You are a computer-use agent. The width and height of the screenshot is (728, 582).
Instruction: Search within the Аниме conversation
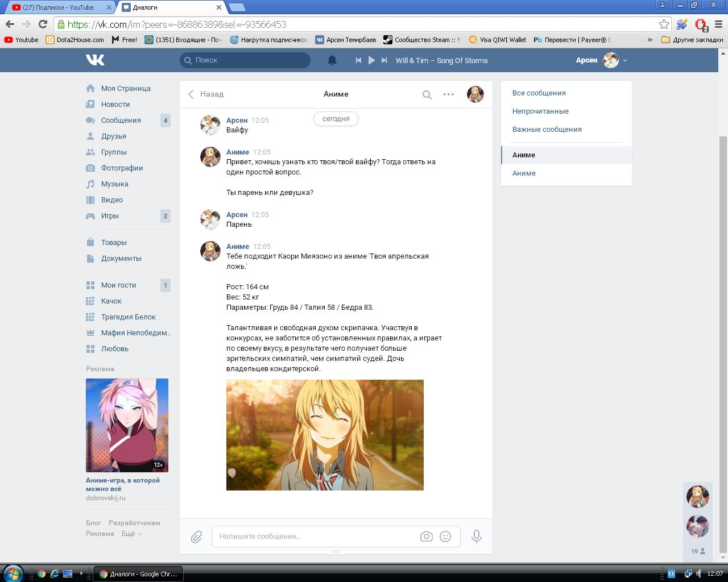click(x=427, y=94)
